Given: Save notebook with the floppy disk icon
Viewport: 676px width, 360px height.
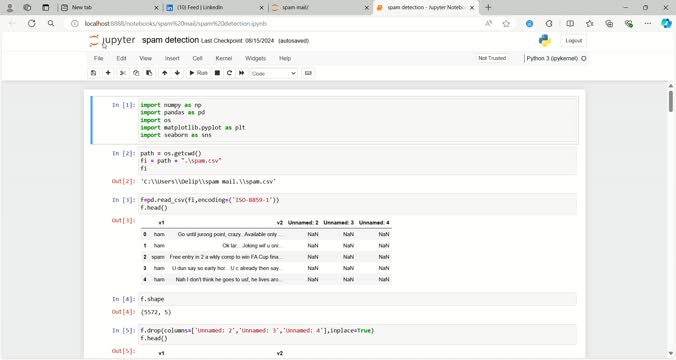Looking at the screenshot, I should click(x=94, y=73).
